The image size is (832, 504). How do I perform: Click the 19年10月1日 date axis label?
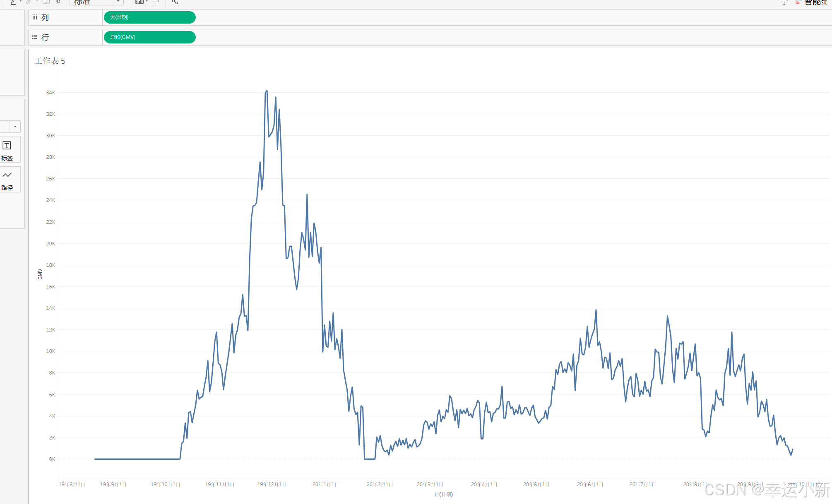point(166,484)
